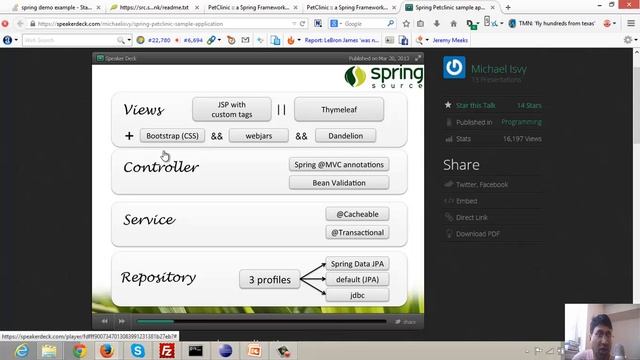Click Michael Isvy's avatar image
The width and height of the screenshot is (640, 360).
(454, 67)
